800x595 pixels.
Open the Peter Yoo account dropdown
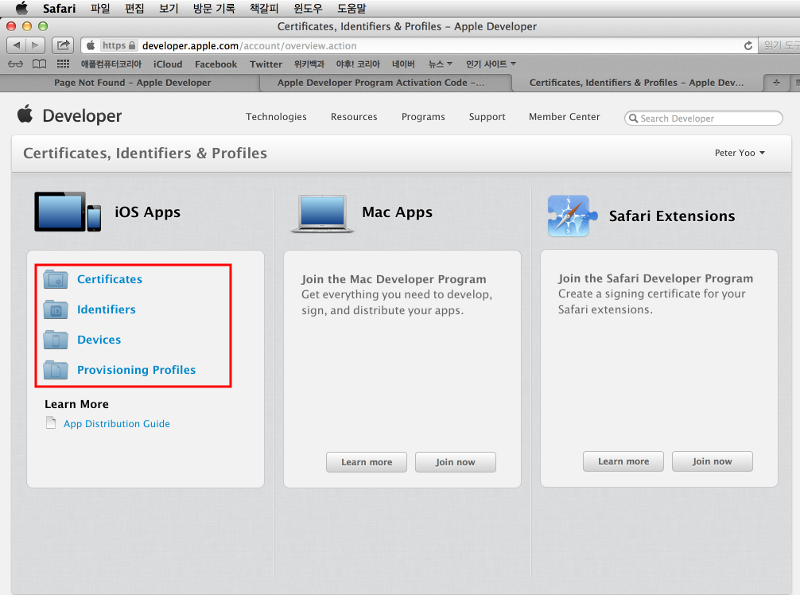click(739, 153)
